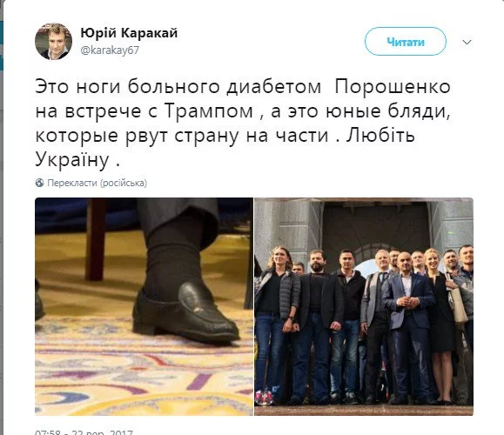Select the @karakay67 handle
Viewport: 504px width, 435px height.
[x=110, y=50]
